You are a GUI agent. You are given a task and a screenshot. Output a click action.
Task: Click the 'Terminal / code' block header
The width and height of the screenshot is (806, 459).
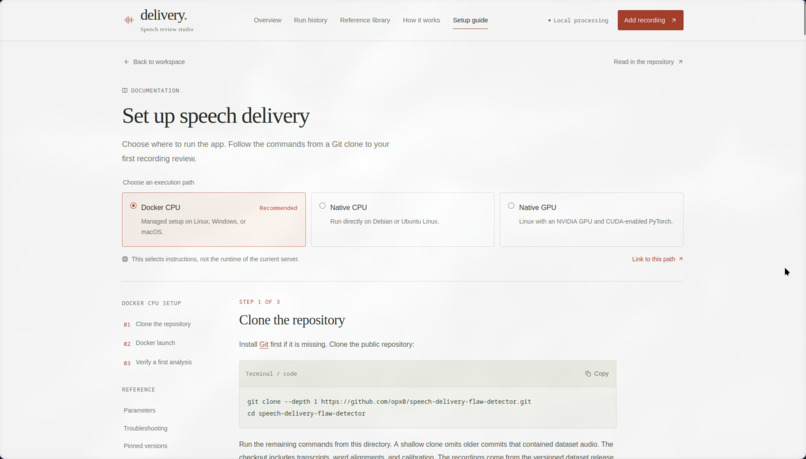(428, 374)
